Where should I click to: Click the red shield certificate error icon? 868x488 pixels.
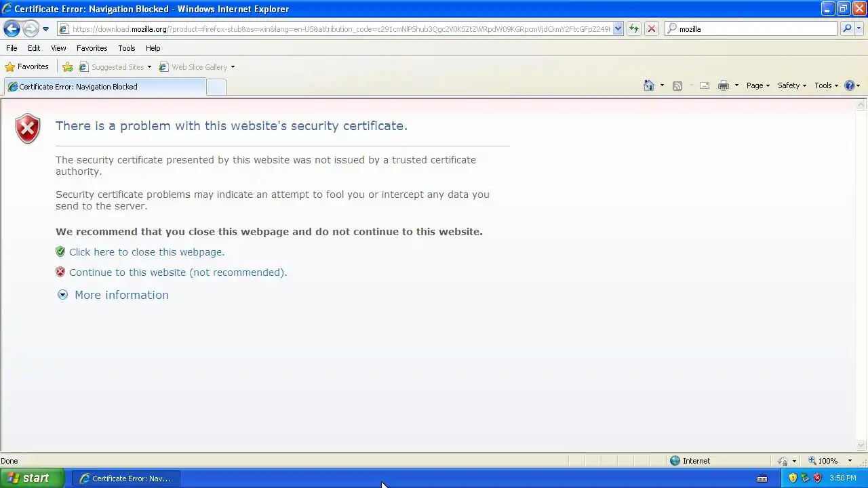coord(28,128)
